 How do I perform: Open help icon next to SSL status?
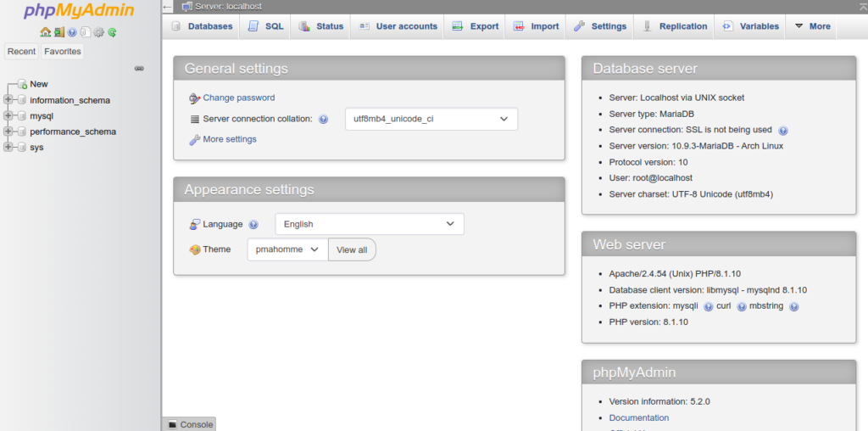pos(782,131)
